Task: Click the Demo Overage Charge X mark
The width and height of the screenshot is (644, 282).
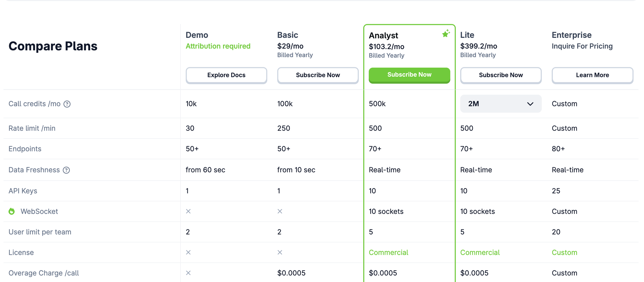Action: 188,273
